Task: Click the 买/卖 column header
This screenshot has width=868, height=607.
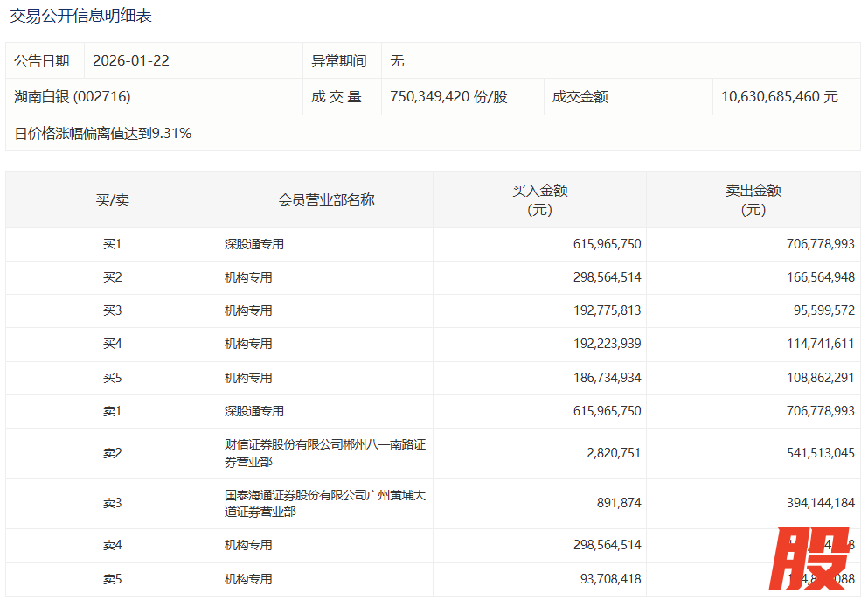Action: click(112, 200)
